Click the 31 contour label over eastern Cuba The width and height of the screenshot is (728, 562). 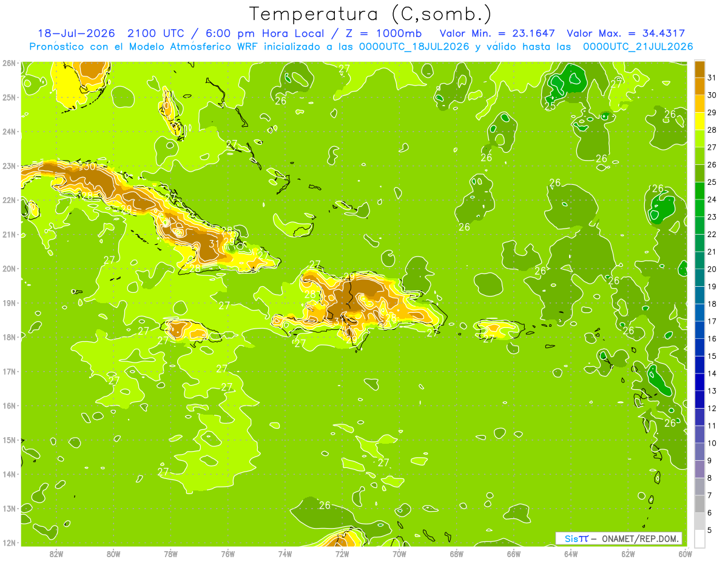tap(214, 244)
